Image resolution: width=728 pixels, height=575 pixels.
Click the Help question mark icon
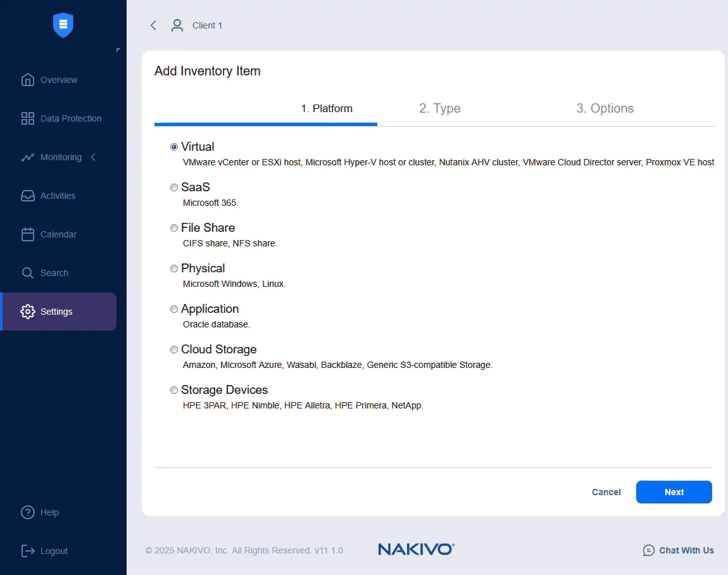[28, 512]
